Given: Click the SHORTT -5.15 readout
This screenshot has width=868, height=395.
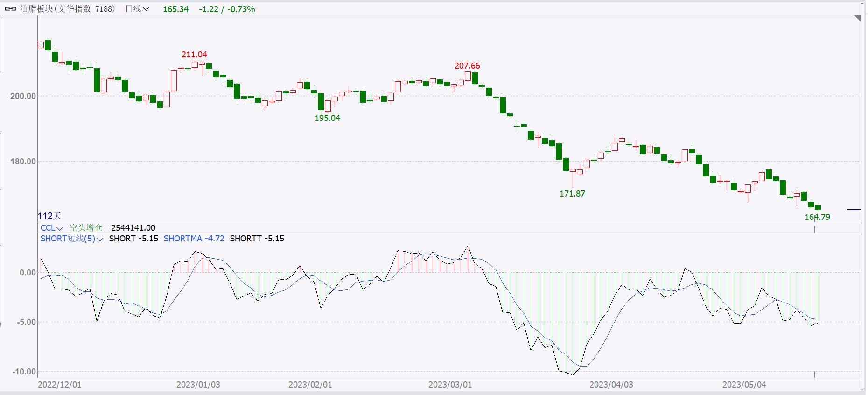Looking at the screenshot, I should [x=257, y=239].
